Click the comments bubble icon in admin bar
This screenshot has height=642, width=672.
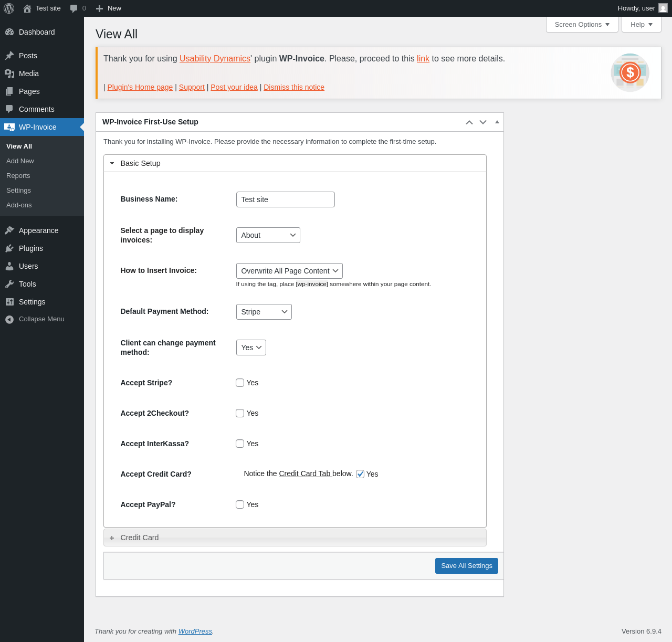point(73,8)
